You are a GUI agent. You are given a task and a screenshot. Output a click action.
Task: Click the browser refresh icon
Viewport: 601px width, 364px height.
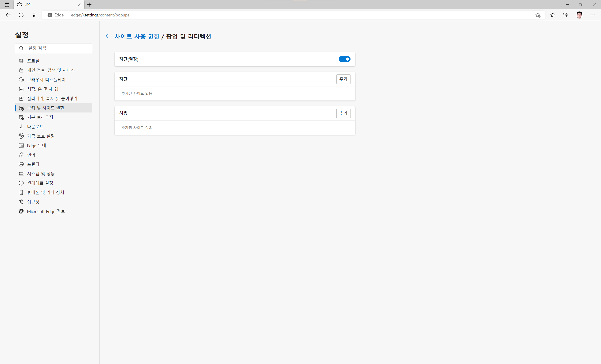coord(21,15)
